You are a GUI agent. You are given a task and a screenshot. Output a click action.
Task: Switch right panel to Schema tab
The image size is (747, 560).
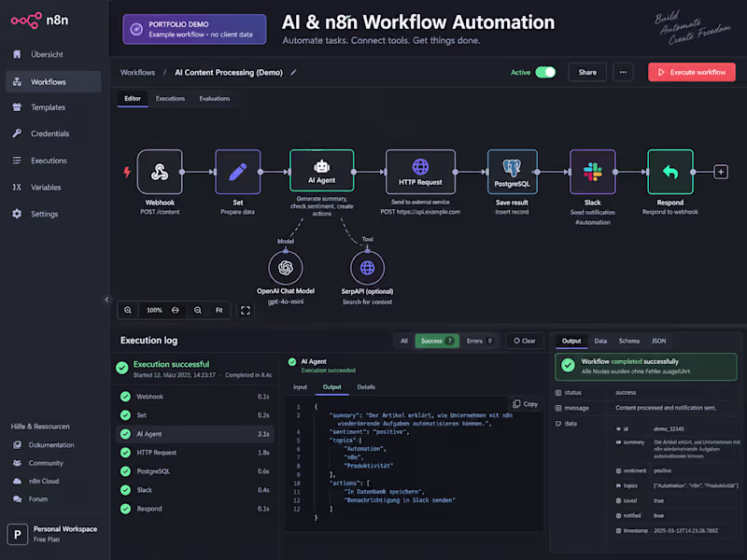coord(628,341)
